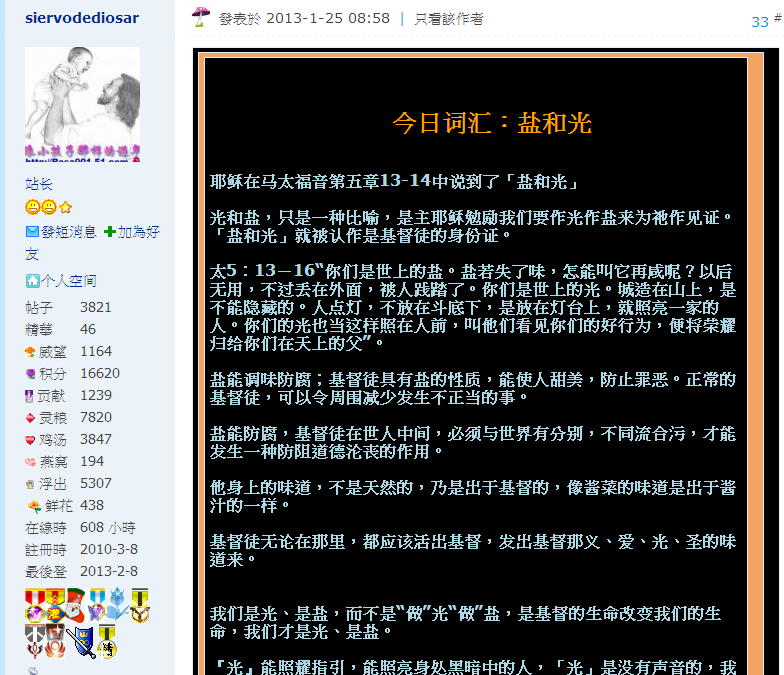Click the gray ribbon trident medal

click(34, 641)
